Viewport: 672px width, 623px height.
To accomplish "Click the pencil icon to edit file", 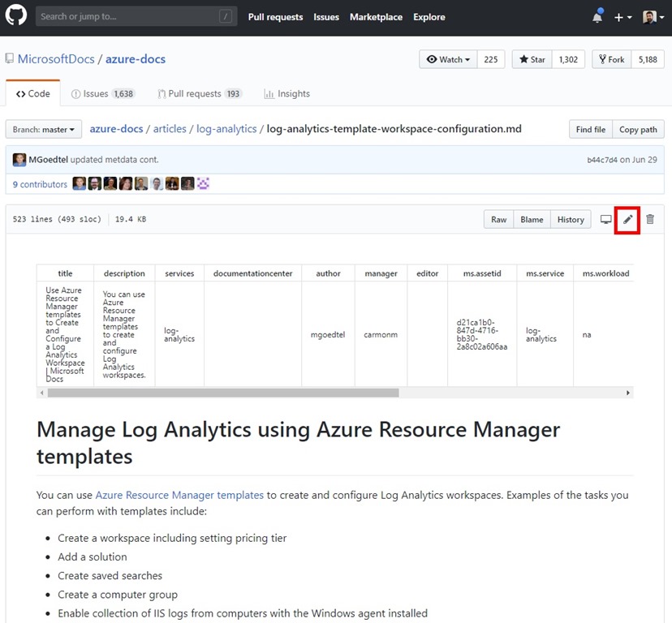I will tap(627, 220).
